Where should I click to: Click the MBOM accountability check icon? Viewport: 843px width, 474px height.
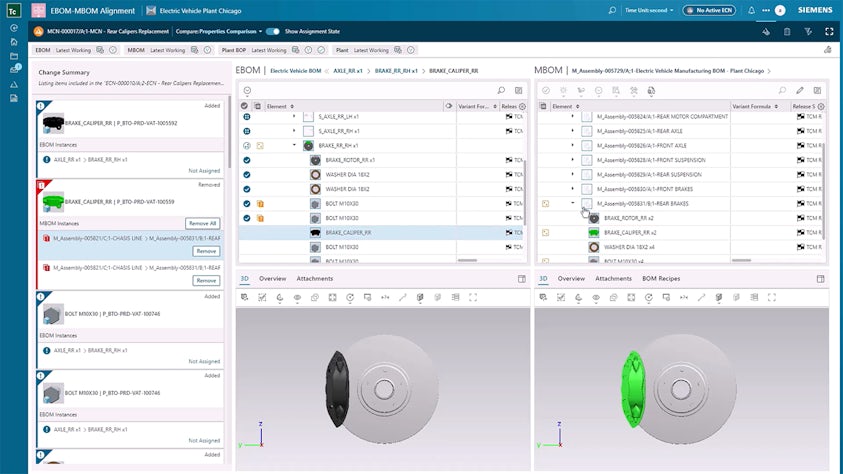(546, 90)
